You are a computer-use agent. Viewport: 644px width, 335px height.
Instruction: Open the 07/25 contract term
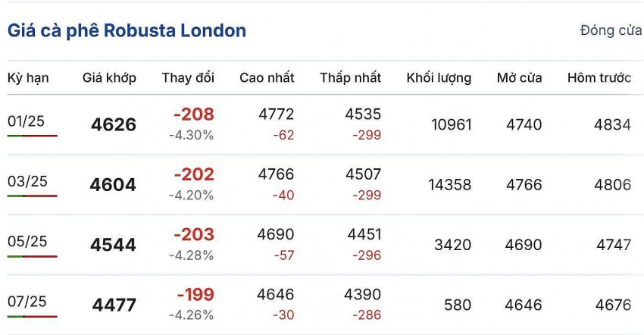tap(27, 302)
